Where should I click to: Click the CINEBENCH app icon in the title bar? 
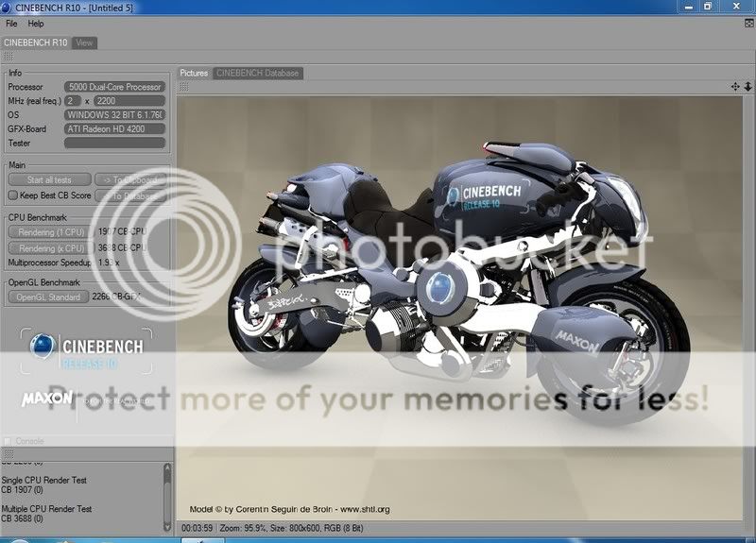6,8
